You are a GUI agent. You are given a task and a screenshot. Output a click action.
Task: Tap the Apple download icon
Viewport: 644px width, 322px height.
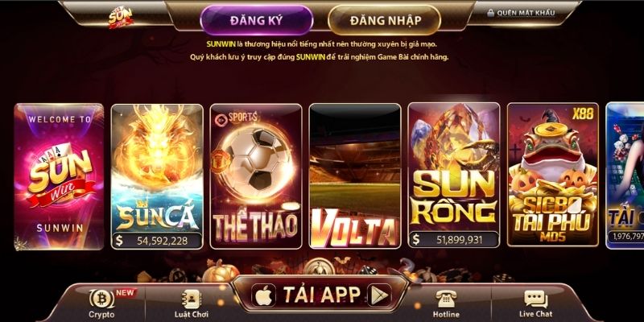click(x=263, y=295)
